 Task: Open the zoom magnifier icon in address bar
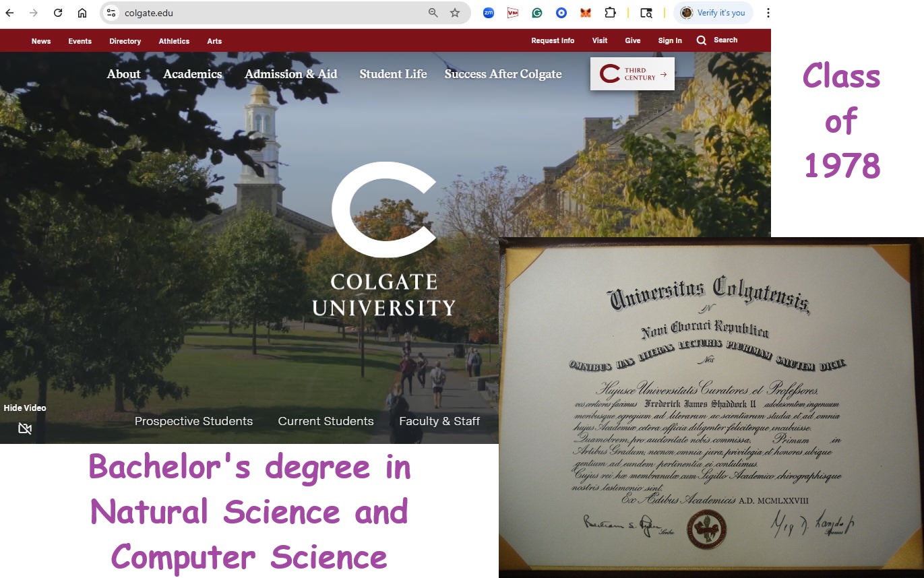[433, 13]
